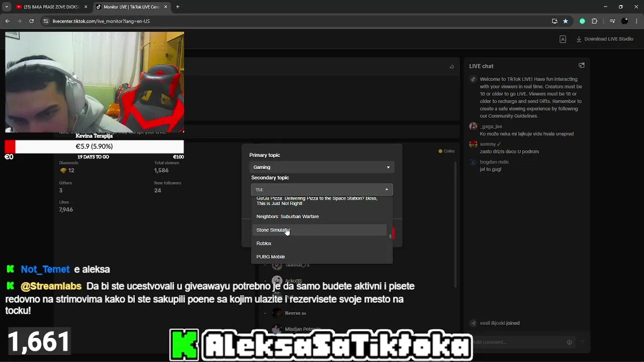Click the Add comment input field

tap(518, 342)
